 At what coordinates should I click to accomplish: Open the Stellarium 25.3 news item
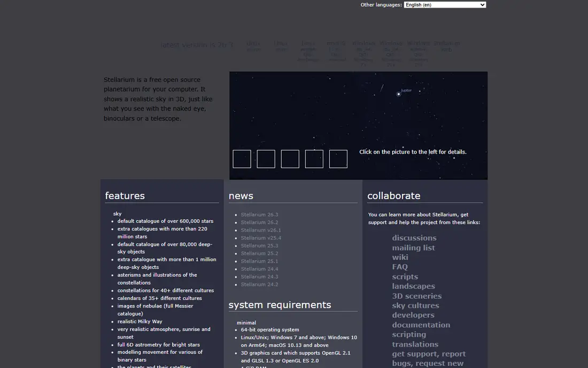[259, 246]
